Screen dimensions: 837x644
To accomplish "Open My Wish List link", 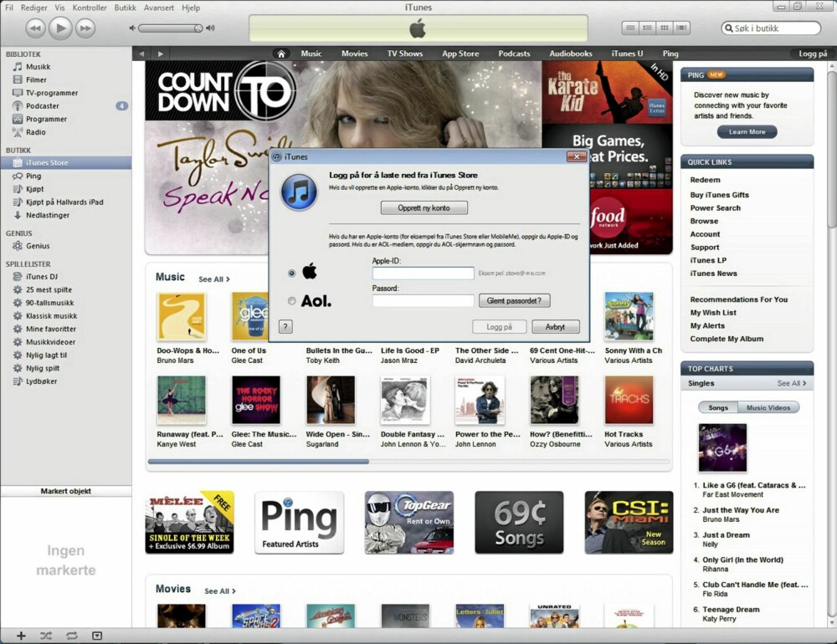I will pyautogui.click(x=712, y=313).
